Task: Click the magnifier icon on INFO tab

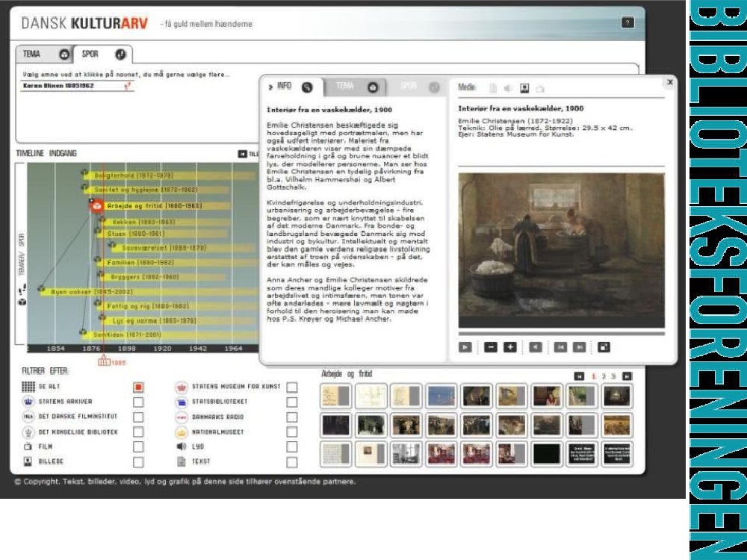Action: [307, 87]
